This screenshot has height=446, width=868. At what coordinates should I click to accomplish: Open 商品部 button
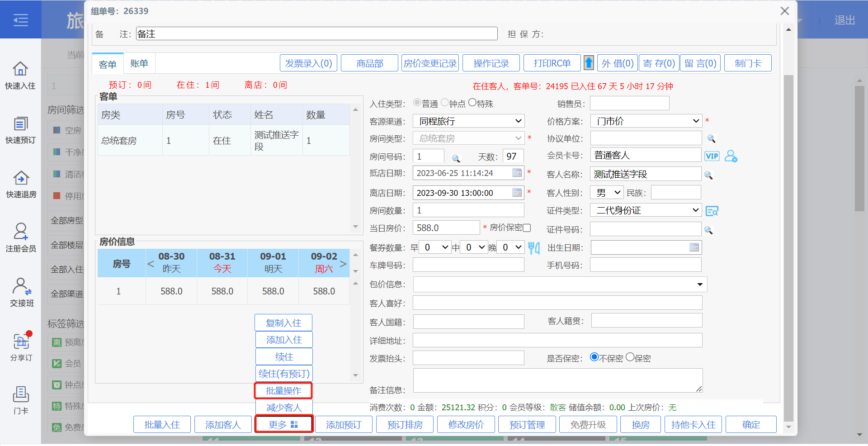point(369,63)
